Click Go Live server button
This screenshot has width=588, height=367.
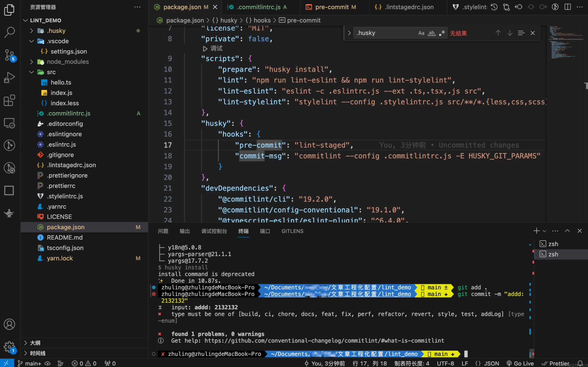[520, 364]
